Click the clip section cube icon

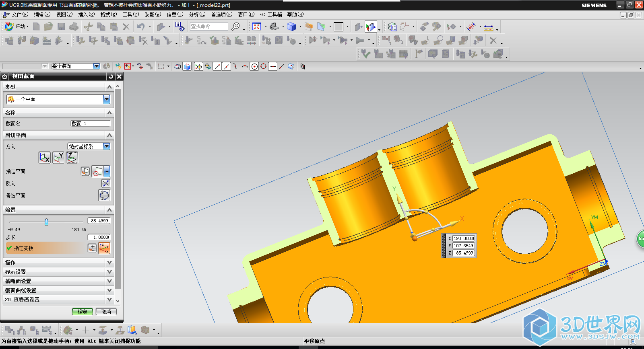[x=187, y=66]
